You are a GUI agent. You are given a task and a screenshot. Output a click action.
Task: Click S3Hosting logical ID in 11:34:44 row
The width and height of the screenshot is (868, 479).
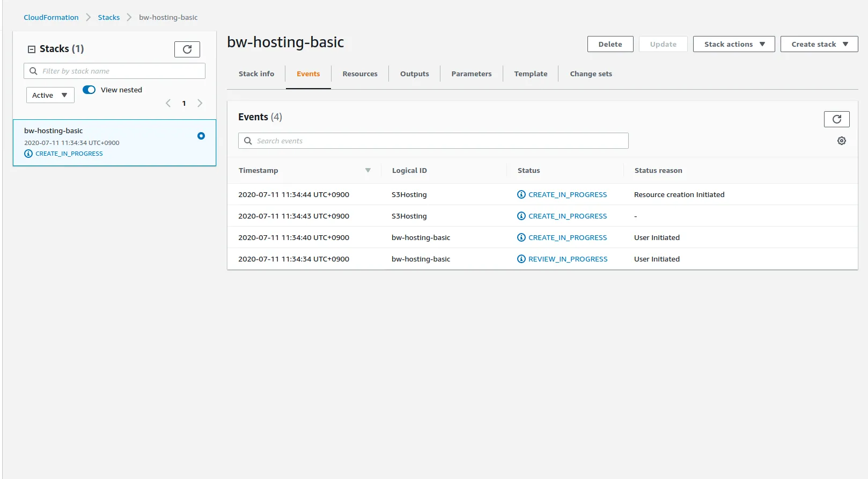(409, 194)
